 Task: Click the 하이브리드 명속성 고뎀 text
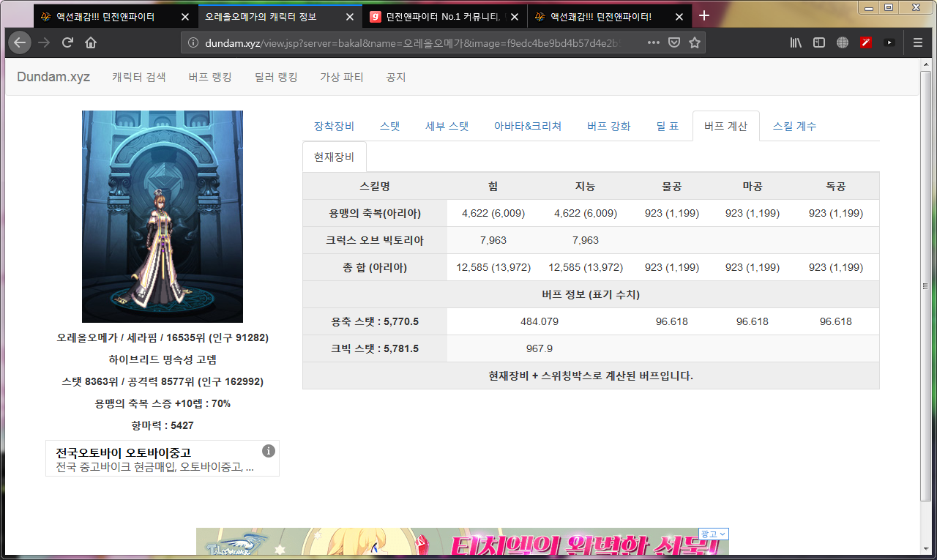click(x=163, y=359)
